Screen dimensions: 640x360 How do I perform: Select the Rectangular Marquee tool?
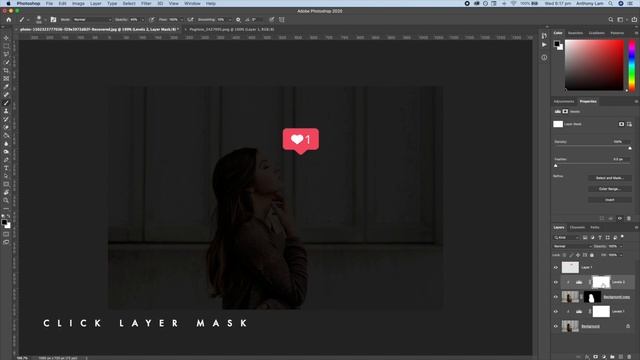click(x=6, y=46)
